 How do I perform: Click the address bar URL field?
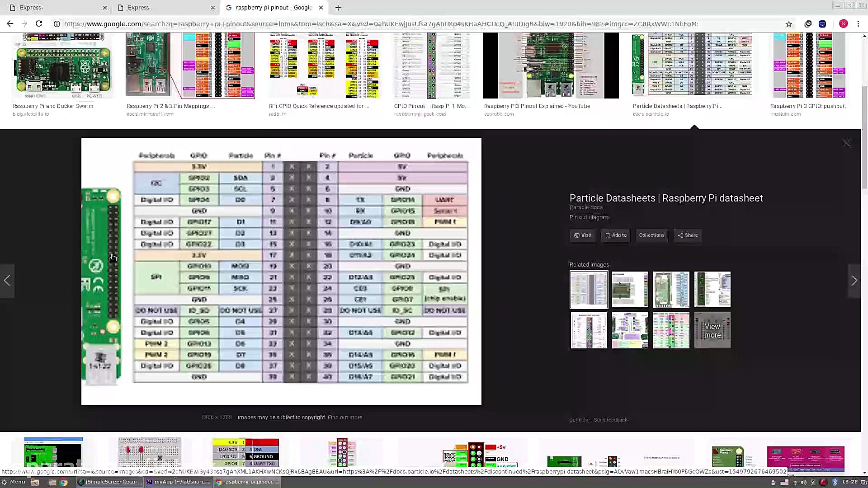(380, 24)
